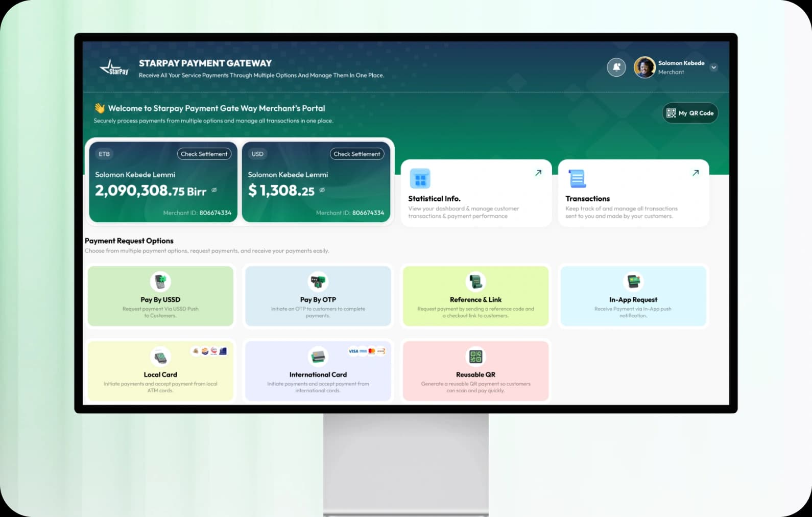Click the name Solomon Kebede Lemmi on USD card
Viewport: 812px width, 517px height.
288,175
